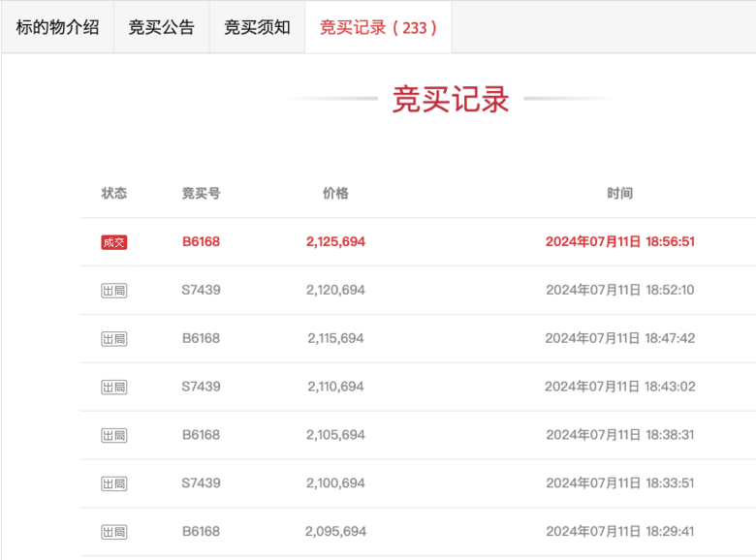The width and height of the screenshot is (756, 560).
Task: Click the 价格 column header
Action: point(335,194)
